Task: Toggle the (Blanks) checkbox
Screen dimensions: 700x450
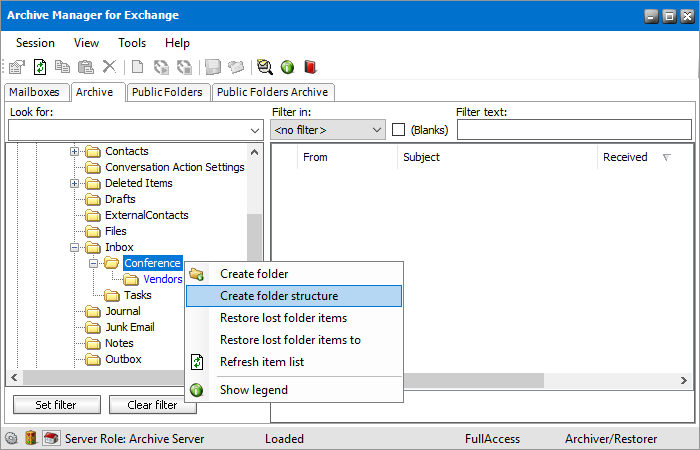Action: click(398, 130)
